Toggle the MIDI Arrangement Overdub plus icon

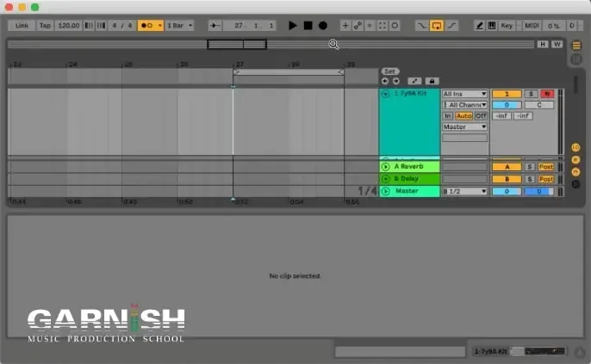point(345,26)
